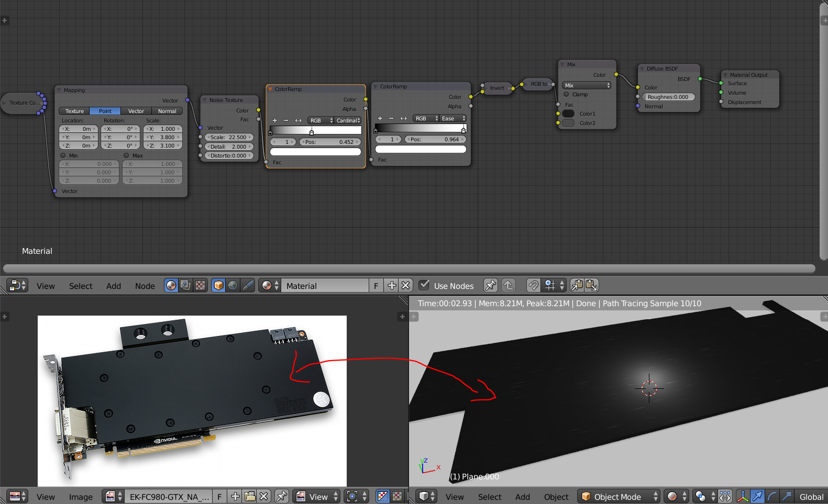Toggle color and alpha channel display
The width and height of the screenshot is (828, 504).
[x=383, y=496]
